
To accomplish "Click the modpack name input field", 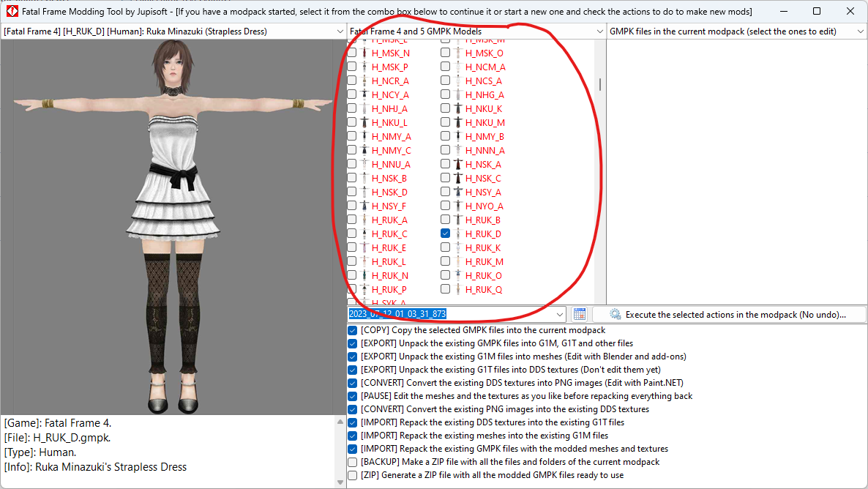I will point(450,314).
